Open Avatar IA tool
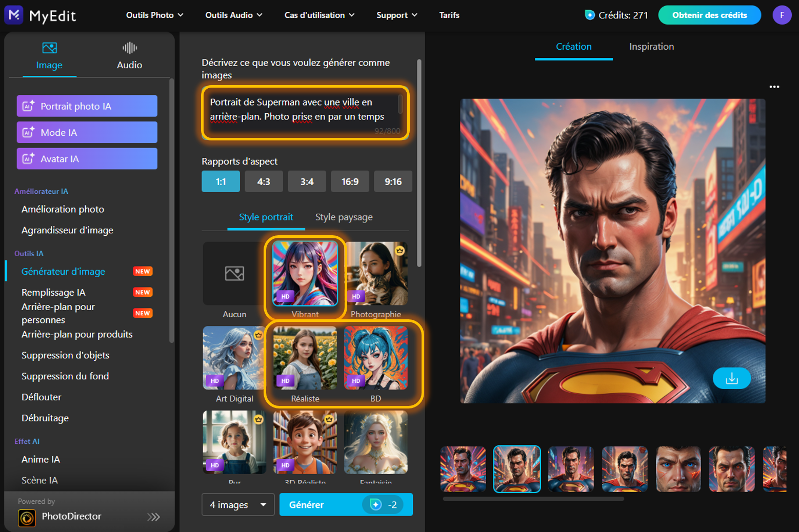 pos(87,159)
